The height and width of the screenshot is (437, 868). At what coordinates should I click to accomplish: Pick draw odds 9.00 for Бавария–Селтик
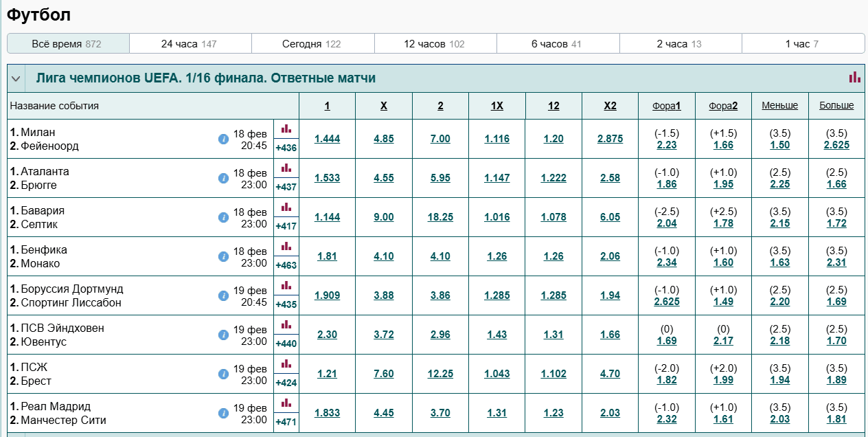tap(384, 217)
